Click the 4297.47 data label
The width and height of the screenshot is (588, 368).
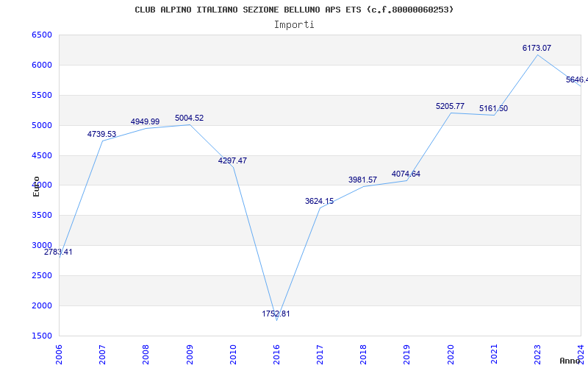point(232,160)
